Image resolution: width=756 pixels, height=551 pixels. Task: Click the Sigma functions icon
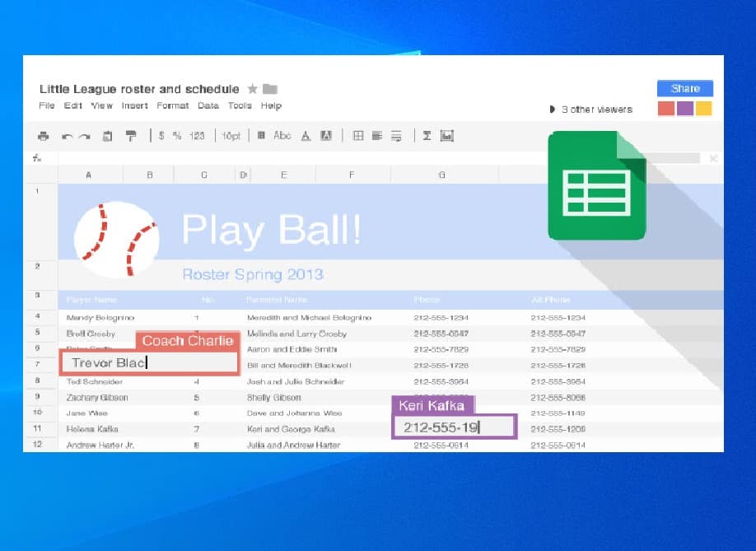[x=427, y=136]
